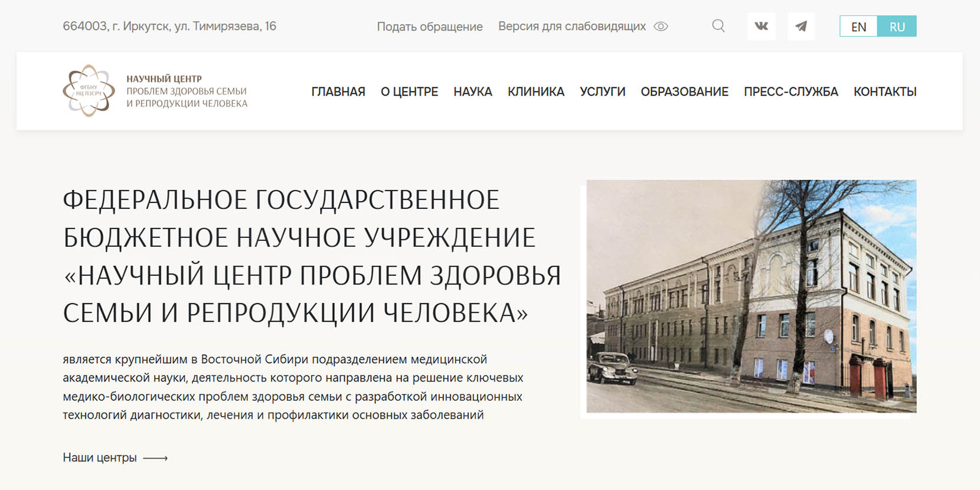
Task: Click the search magnifier icon
Action: click(718, 26)
